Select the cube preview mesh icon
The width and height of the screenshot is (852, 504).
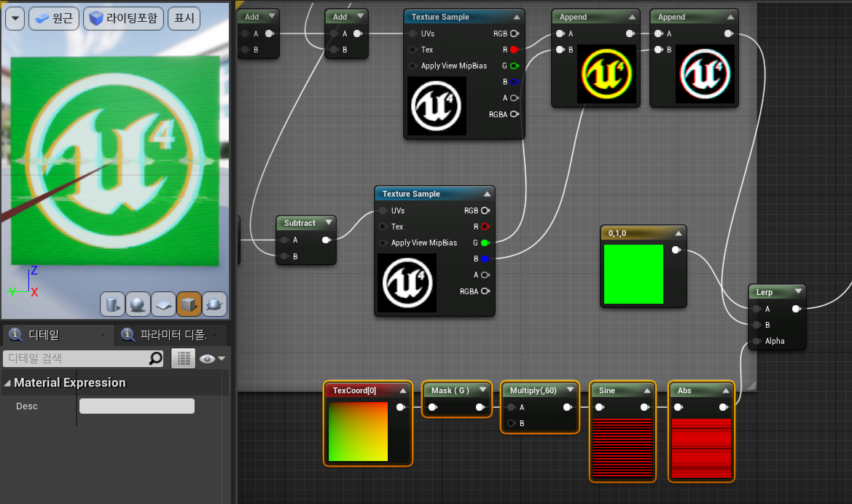click(x=189, y=304)
